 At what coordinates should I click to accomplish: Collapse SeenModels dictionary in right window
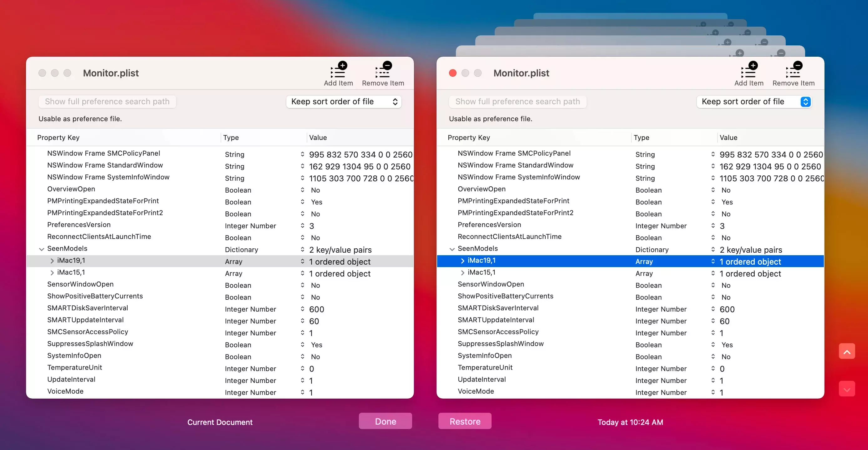452,249
